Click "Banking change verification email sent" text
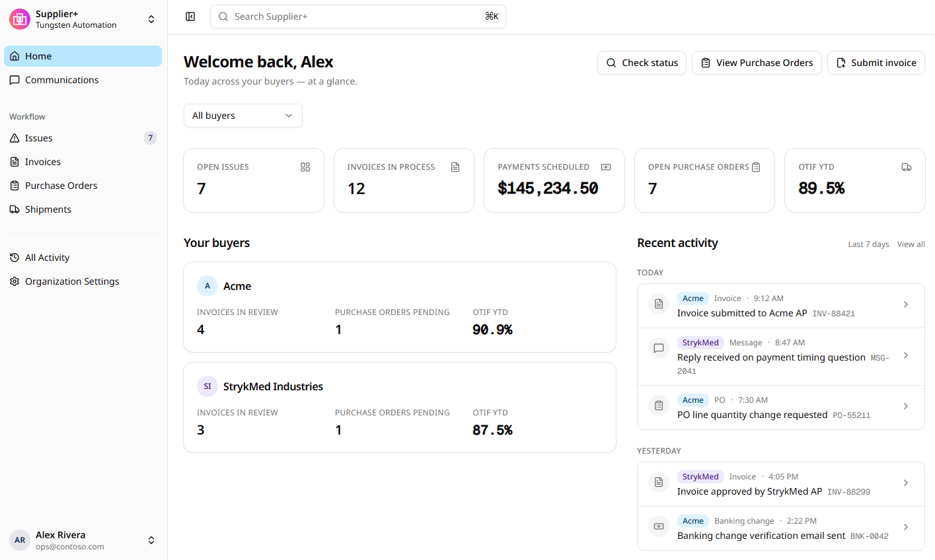Viewport: 935px width, 560px height. pos(761,536)
